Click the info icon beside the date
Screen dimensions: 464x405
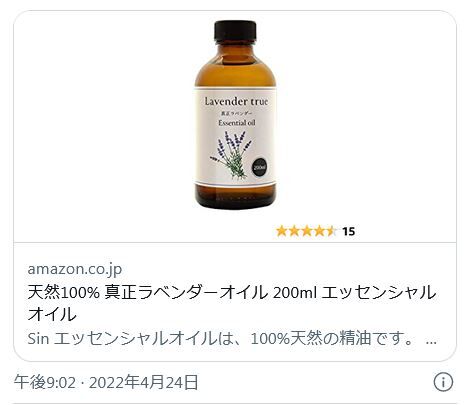[x=443, y=382]
